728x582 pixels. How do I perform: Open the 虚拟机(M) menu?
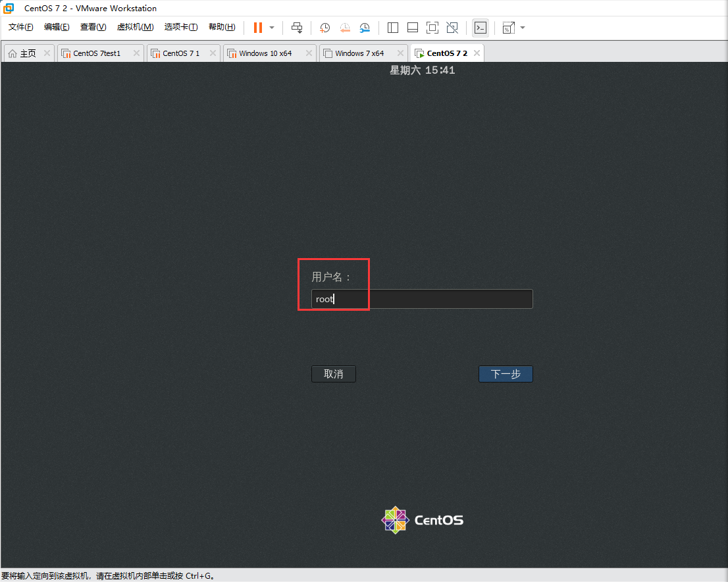click(135, 27)
